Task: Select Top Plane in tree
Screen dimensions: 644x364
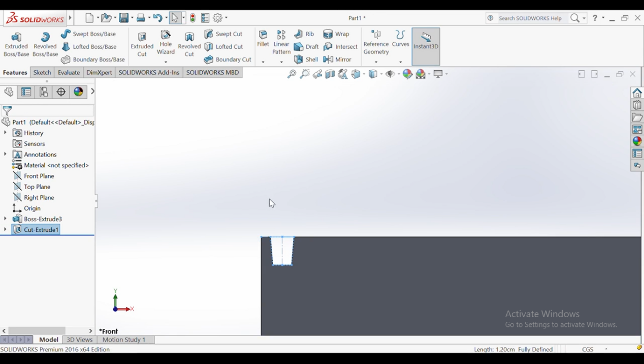Action: 31,187
